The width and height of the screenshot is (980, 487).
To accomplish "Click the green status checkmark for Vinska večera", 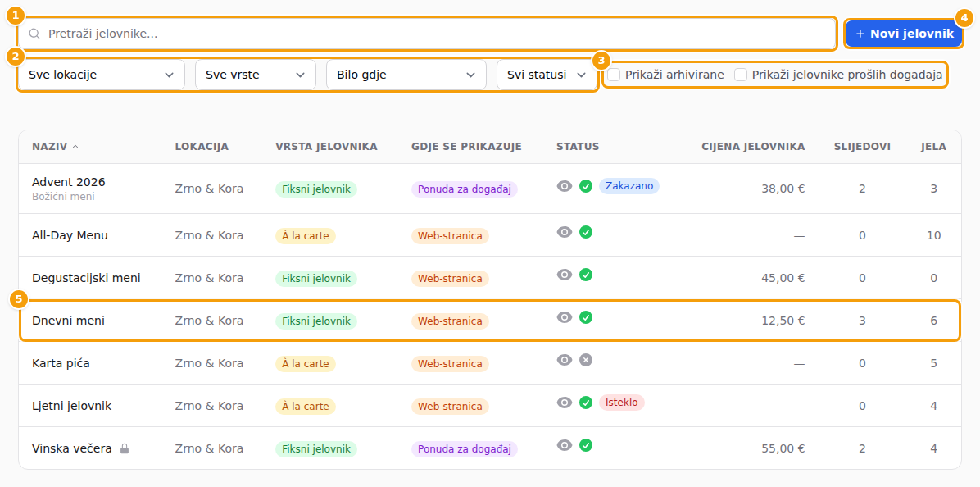I will pos(586,445).
